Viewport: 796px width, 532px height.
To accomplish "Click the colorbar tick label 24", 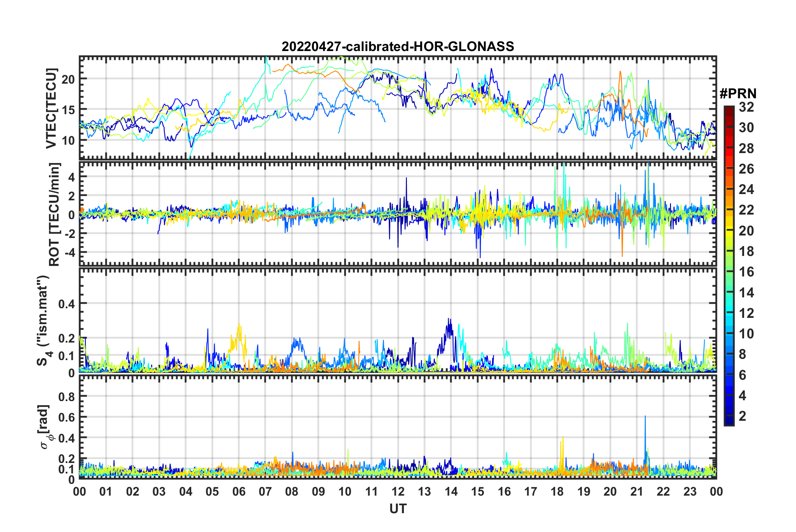I will 746,189.
